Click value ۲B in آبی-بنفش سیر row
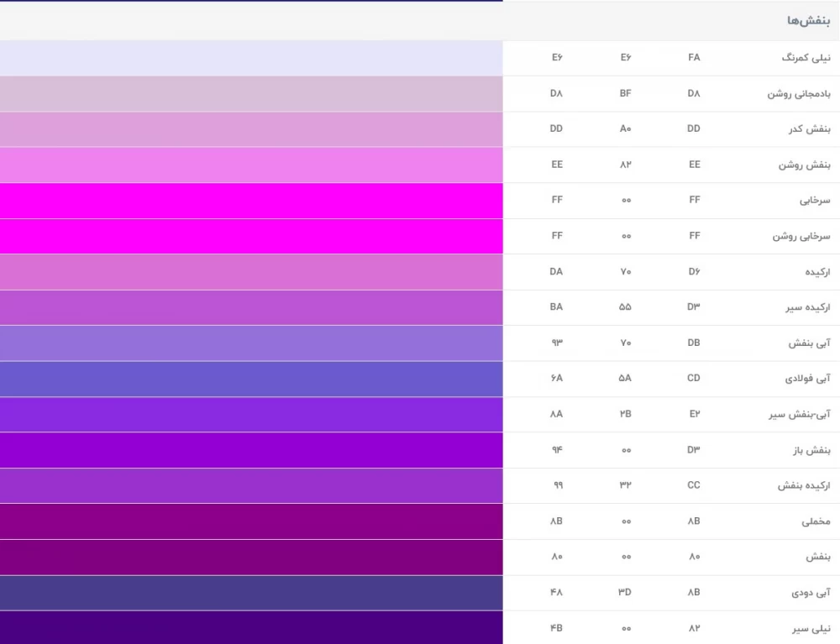The image size is (840, 644). click(626, 414)
